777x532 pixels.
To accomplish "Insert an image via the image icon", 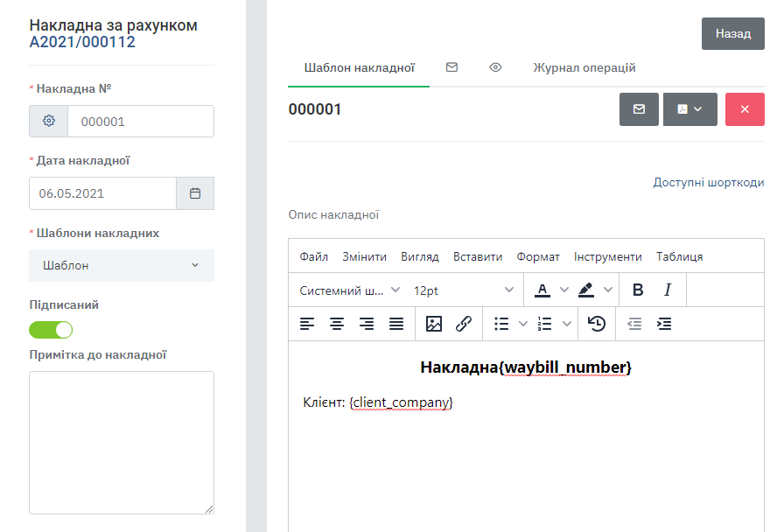I will 434,324.
